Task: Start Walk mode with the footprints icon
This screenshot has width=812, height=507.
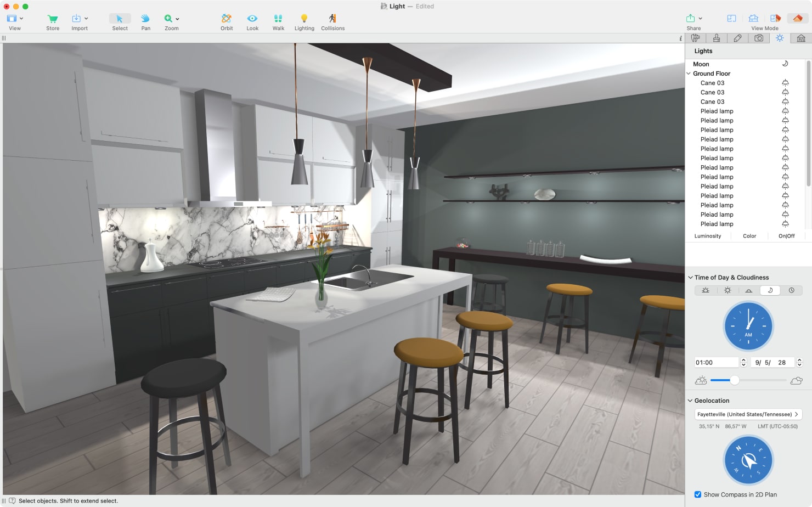Action: pyautogui.click(x=278, y=19)
